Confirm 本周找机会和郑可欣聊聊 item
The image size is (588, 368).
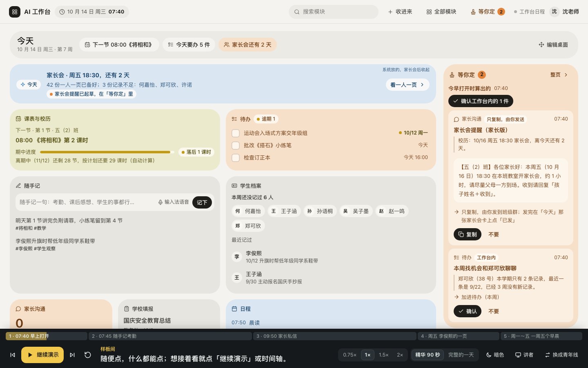pyautogui.click(x=468, y=311)
